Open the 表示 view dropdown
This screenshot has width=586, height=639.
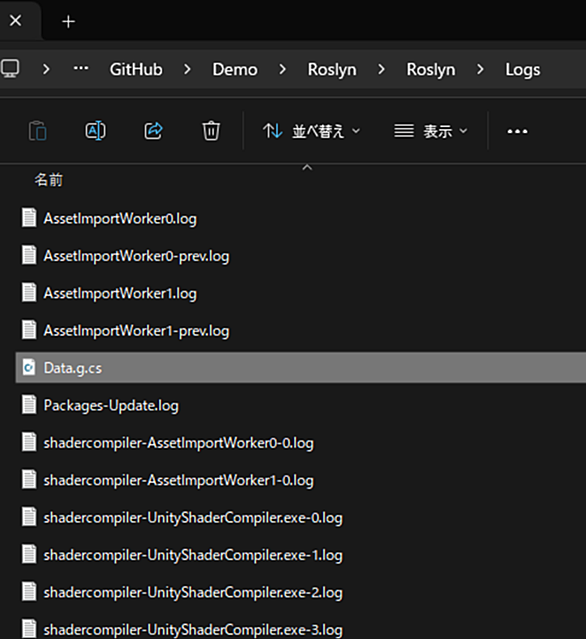coord(430,131)
